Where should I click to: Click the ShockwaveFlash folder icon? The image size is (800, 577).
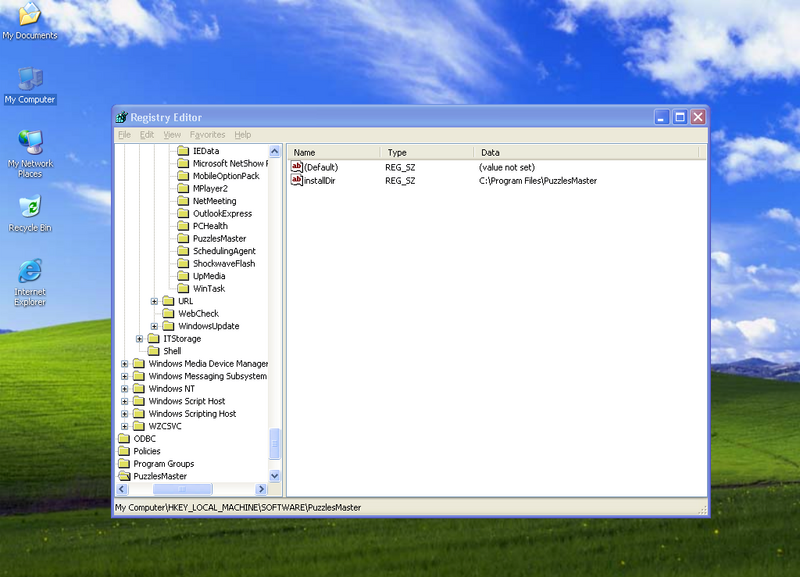(183, 263)
